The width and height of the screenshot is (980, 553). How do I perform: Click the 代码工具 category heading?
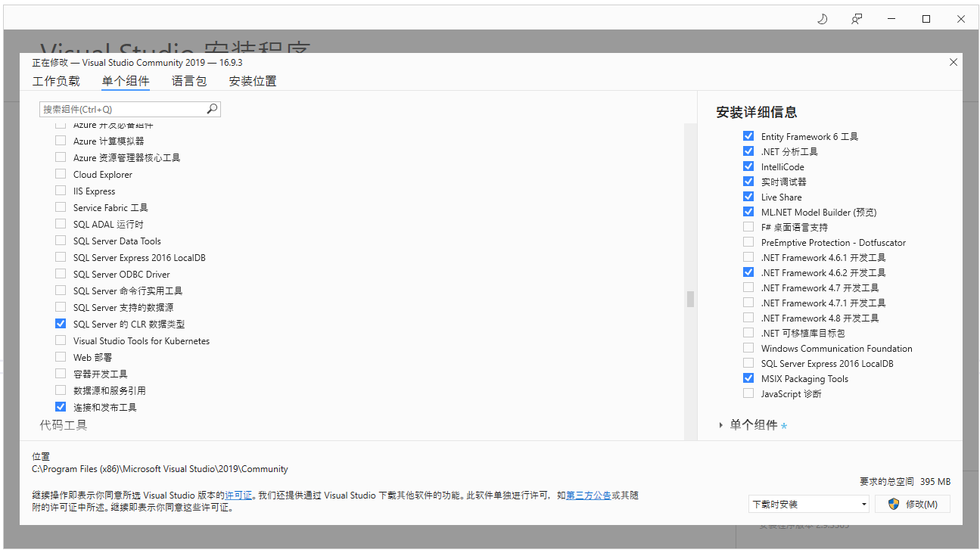(x=64, y=425)
